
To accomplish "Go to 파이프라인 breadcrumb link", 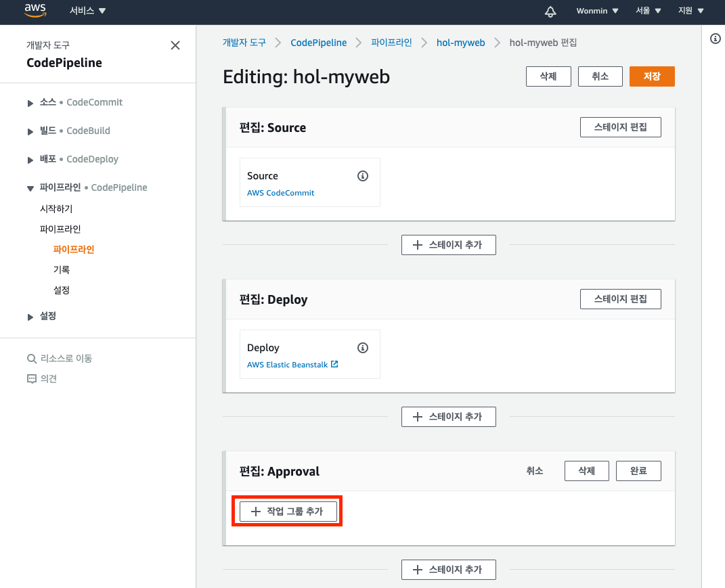I will click(x=391, y=43).
